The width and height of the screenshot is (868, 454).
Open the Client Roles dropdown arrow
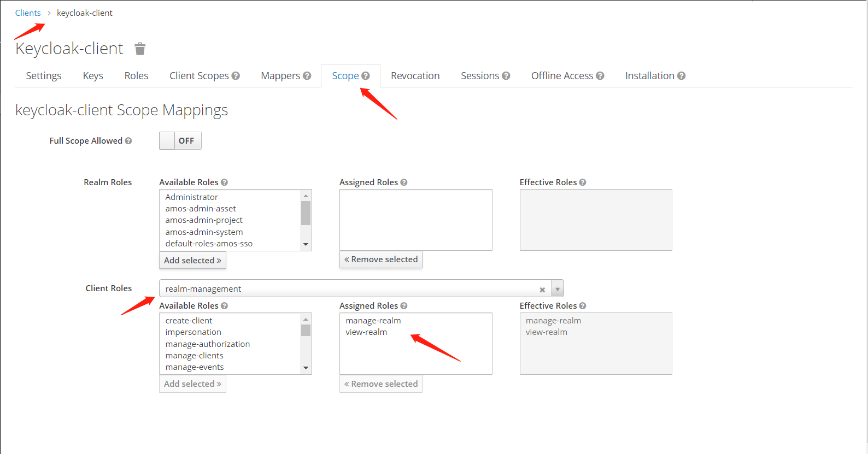coord(558,288)
